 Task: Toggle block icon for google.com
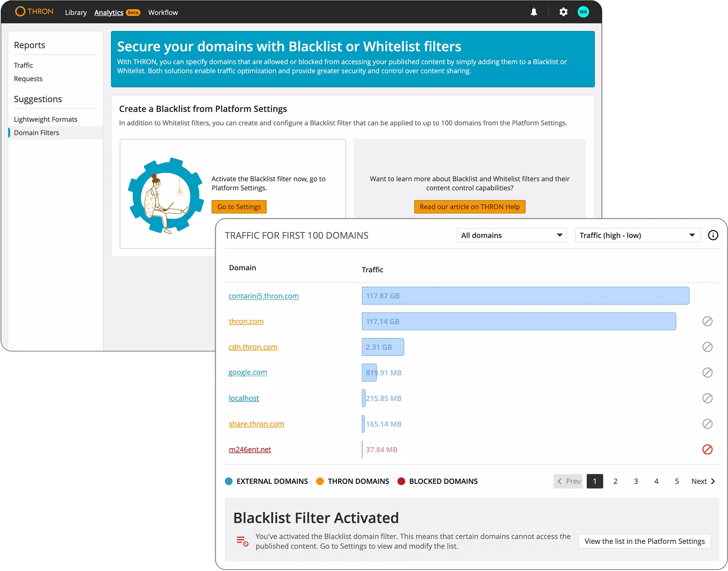(x=707, y=372)
